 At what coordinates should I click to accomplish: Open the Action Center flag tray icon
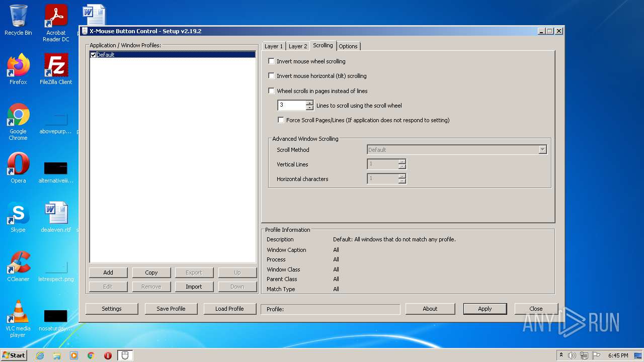coord(595,355)
